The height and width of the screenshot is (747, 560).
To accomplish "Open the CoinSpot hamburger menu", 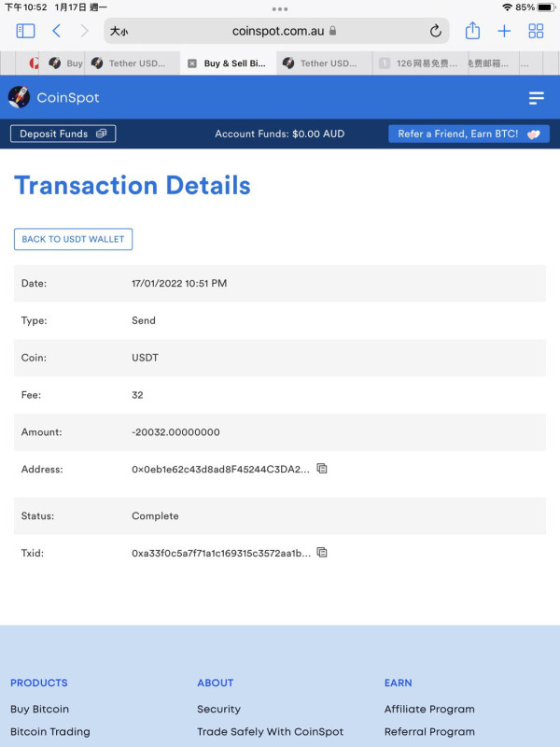I will point(536,98).
